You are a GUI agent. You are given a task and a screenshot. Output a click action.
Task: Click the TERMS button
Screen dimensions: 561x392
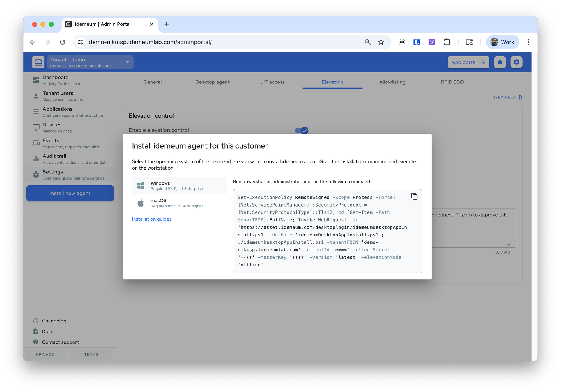point(91,354)
